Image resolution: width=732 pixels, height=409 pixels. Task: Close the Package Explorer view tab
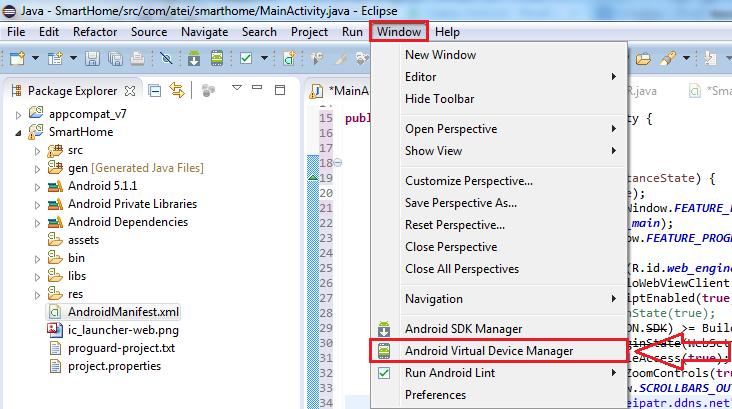click(130, 91)
